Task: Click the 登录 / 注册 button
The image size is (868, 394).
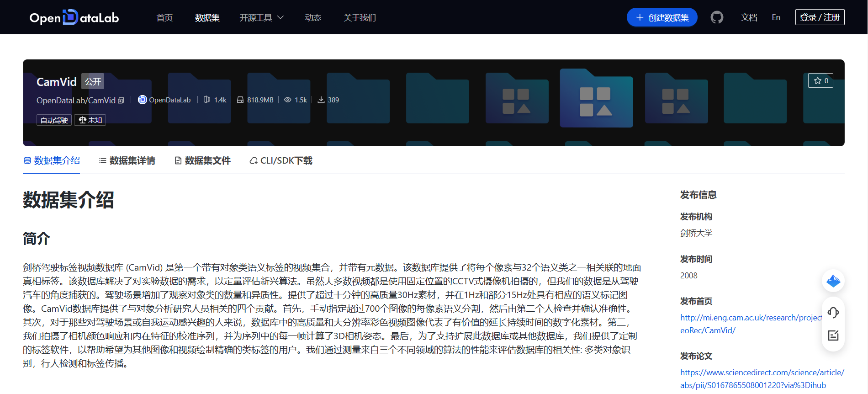Action: pyautogui.click(x=820, y=17)
